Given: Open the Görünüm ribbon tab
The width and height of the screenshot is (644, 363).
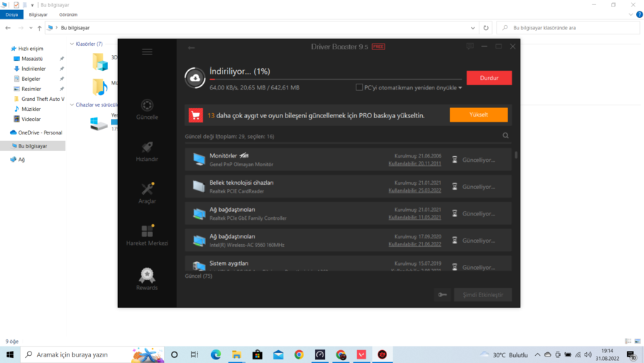Looking at the screenshot, I should tap(68, 14).
